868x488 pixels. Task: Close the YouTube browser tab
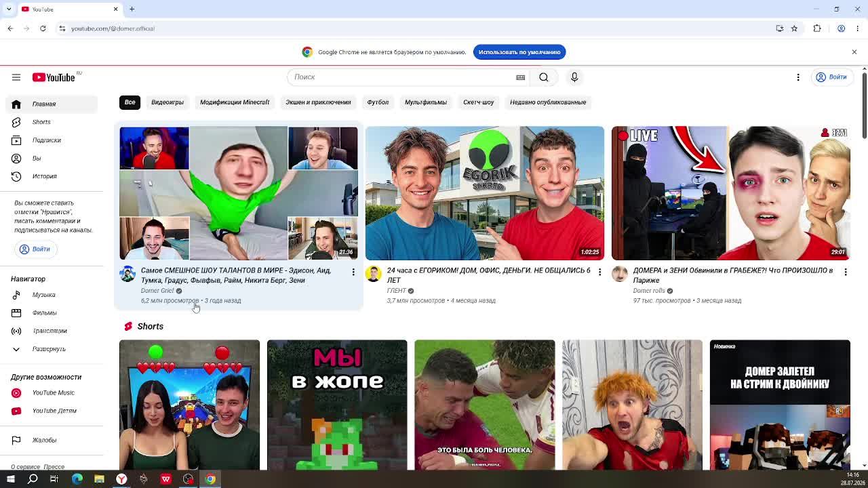pos(115,9)
